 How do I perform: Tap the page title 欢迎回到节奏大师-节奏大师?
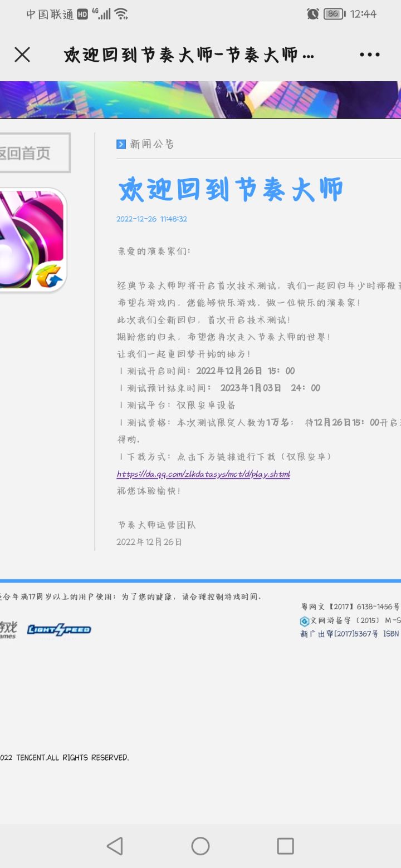tap(189, 55)
